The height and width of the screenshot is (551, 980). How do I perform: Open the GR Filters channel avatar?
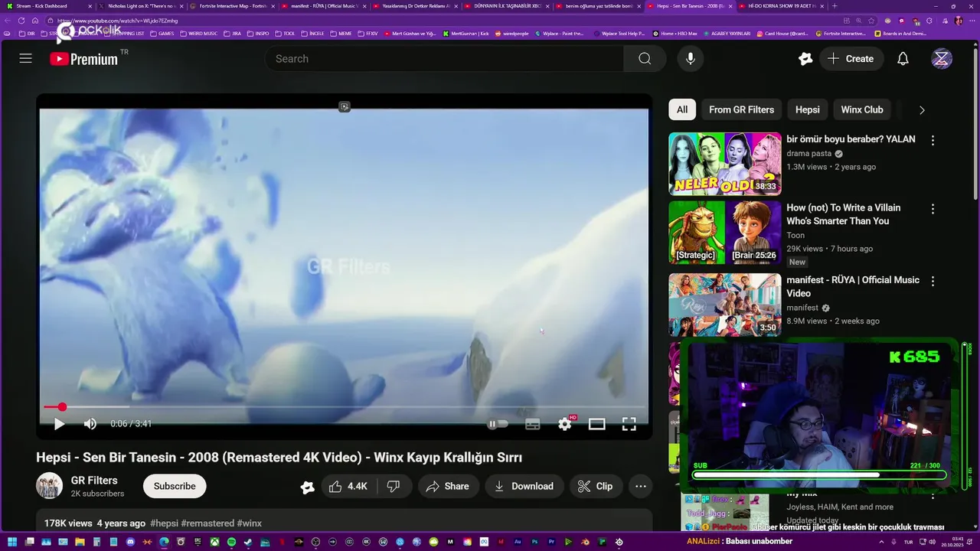click(x=50, y=486)
